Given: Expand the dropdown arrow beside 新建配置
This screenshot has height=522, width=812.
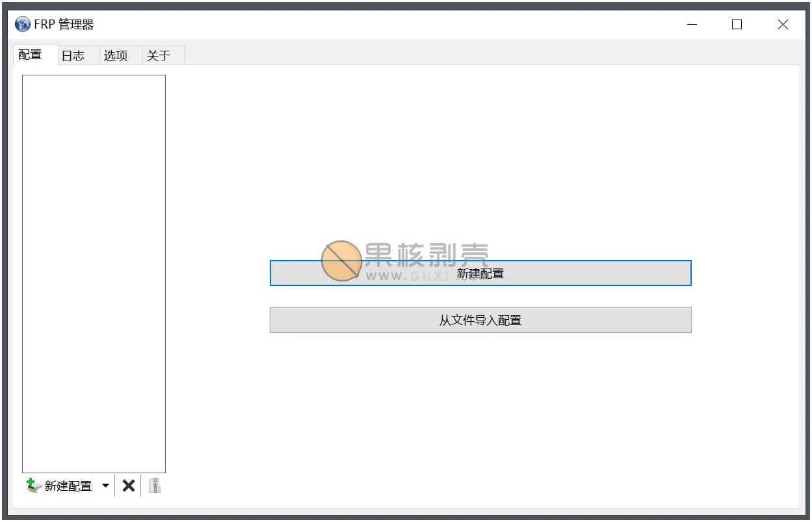Looking at the screenshot, I should point(105,486).
